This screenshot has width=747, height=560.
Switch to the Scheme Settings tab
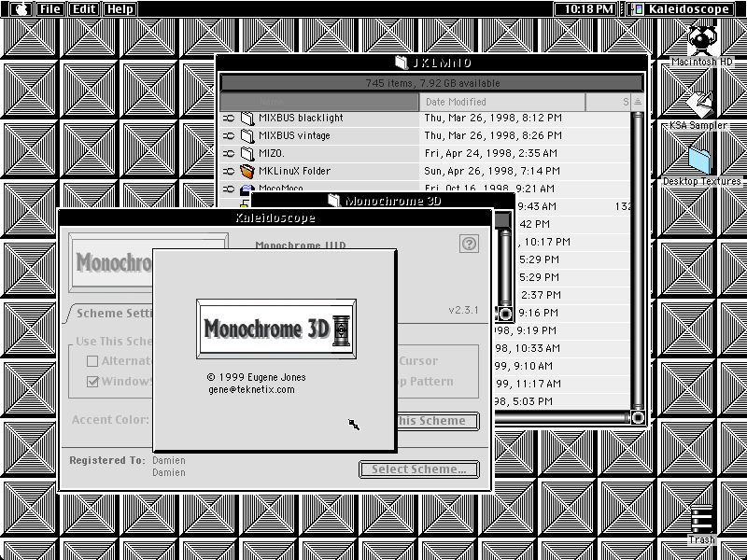(x=113, y=314)
